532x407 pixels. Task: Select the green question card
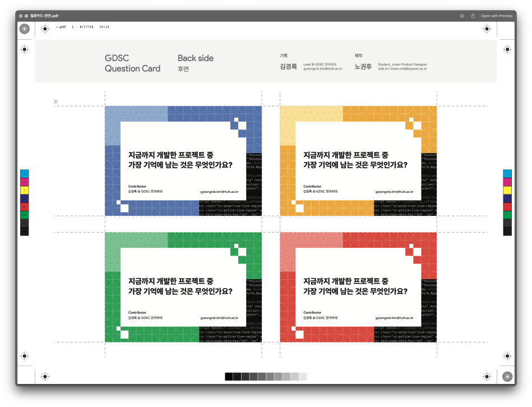tap(183, 286)
